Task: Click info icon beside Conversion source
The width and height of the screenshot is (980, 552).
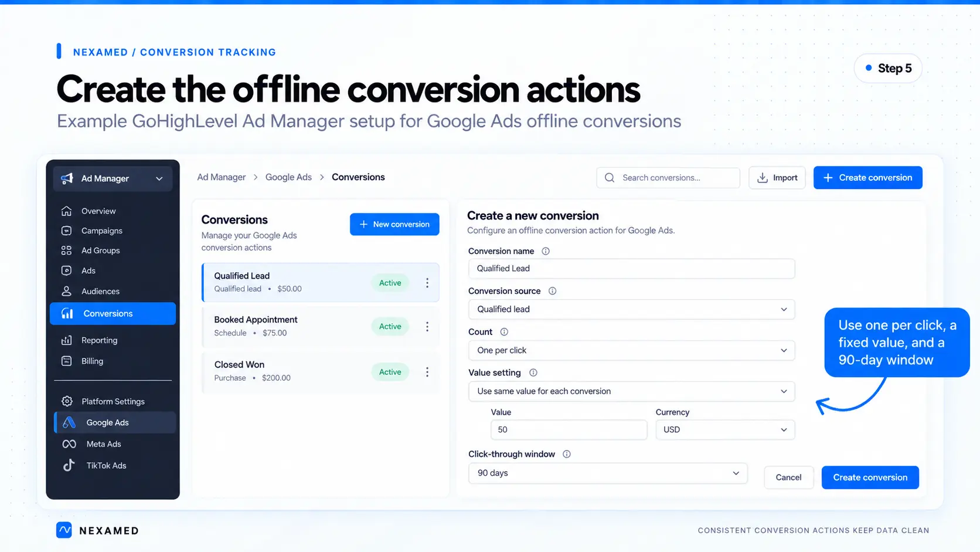Action: pyautogui.click(x=552, y=291)
